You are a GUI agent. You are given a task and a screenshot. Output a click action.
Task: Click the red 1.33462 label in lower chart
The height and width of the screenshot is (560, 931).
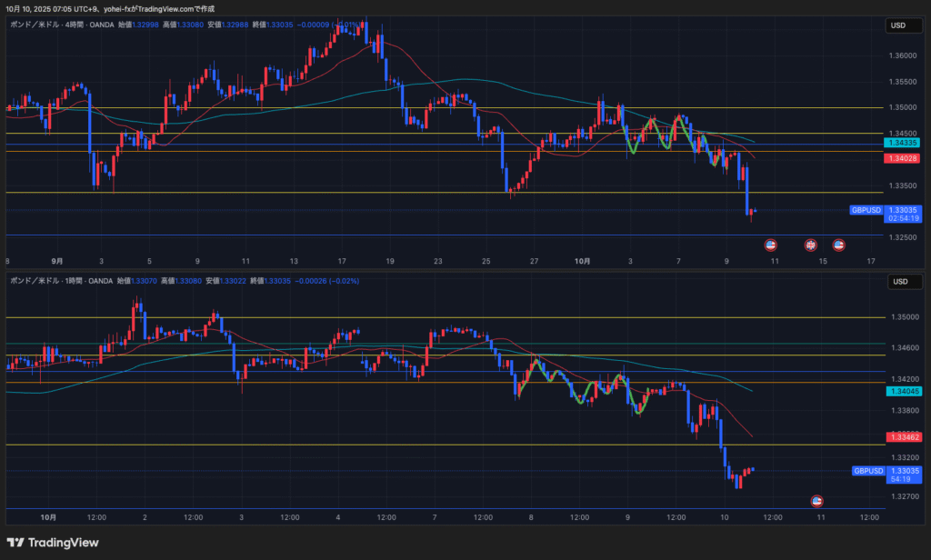pyautogui.click(x=902, y=437)
